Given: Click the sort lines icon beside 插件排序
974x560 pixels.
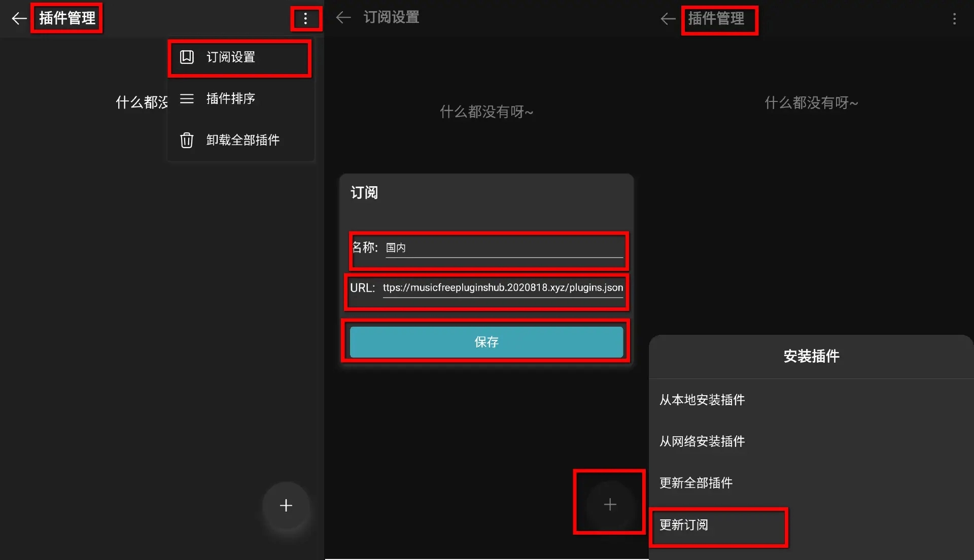Looking at the screenshot, I should pos(187,98).
